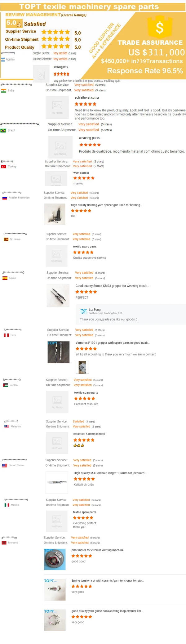Open the Barmag yarn splicer gun photo
The image size is (186, 644).
[x=55, y=214]
